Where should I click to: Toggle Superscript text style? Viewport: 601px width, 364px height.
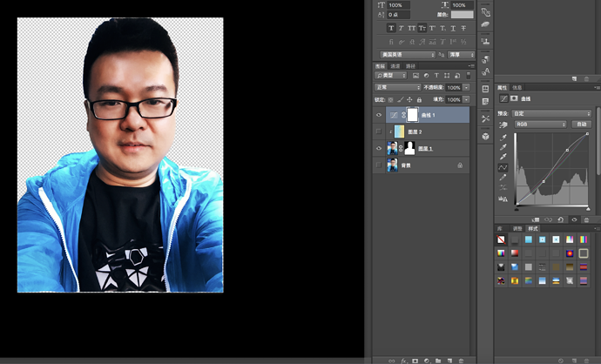click(x=432, y=28)
